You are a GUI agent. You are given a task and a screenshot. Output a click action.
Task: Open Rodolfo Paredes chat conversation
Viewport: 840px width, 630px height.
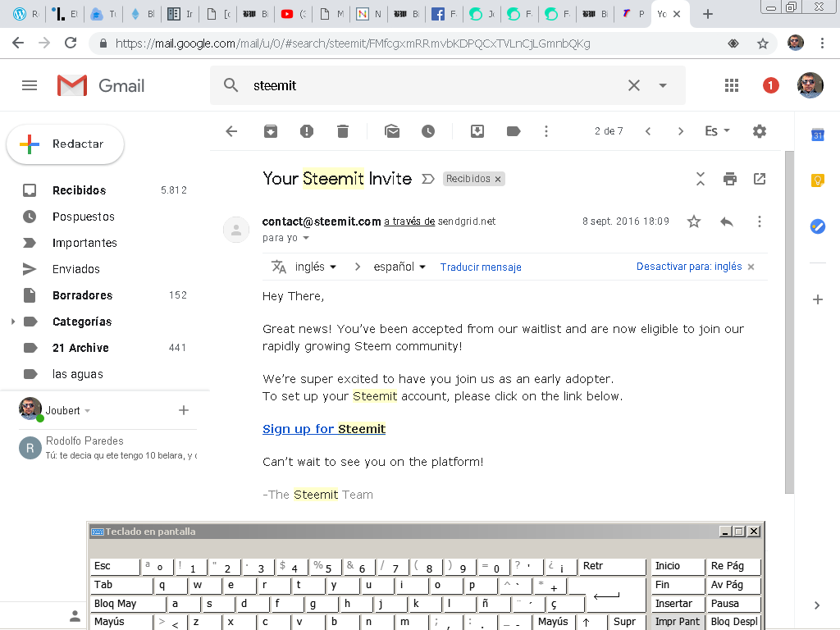pyautogui.click(x=107, y=448)
